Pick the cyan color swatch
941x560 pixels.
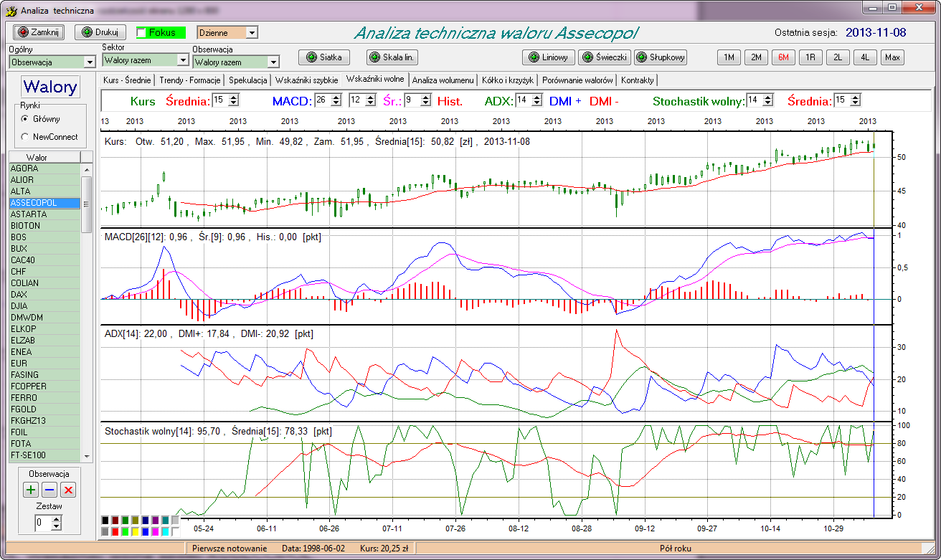[x=166, y=532]
